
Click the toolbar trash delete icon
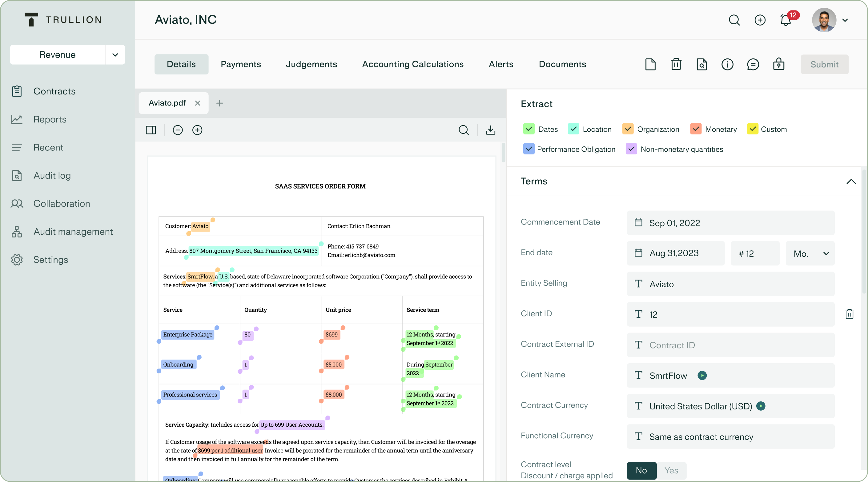(x=676, y=64)
